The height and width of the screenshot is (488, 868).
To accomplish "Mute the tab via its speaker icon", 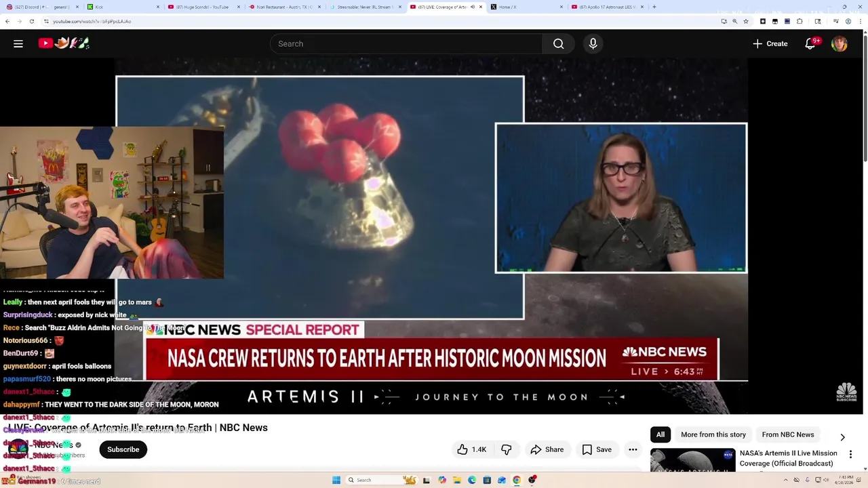I will click(x=473, y=7).
